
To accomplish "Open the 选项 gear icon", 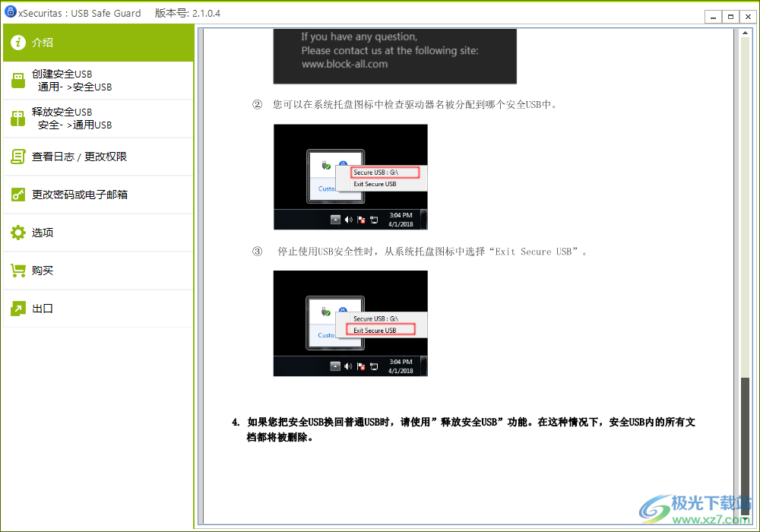I will point(17,233).
